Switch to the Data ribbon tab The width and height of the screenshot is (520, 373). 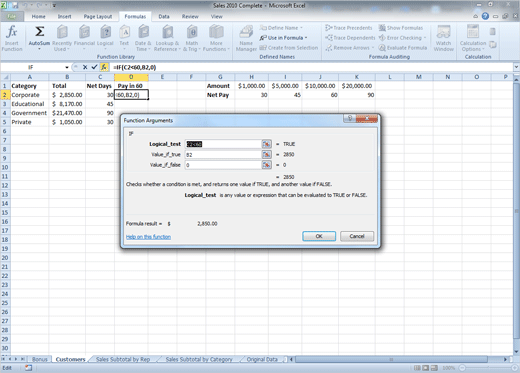pyautogui.click(x=164, y=16)
